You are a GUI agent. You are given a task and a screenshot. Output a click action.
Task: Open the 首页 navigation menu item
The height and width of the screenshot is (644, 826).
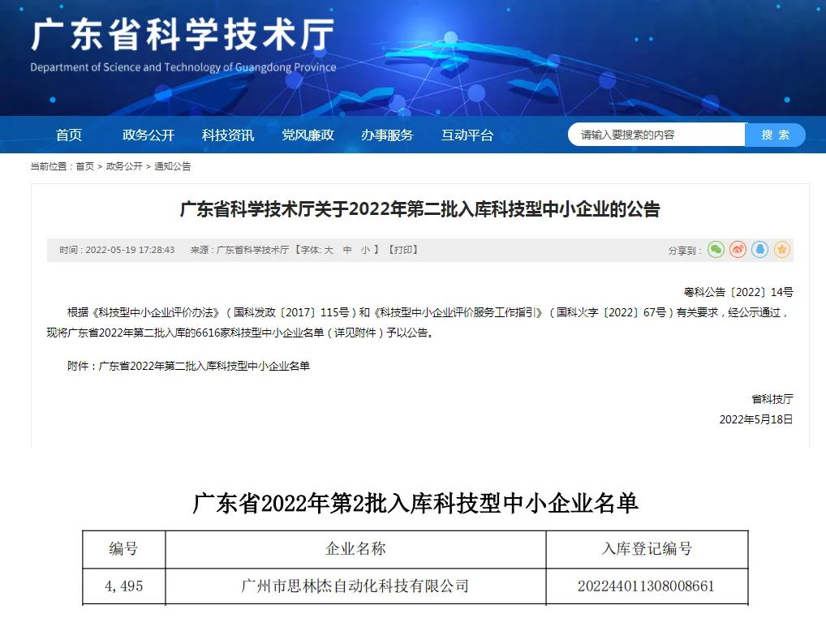pos(69,135)
